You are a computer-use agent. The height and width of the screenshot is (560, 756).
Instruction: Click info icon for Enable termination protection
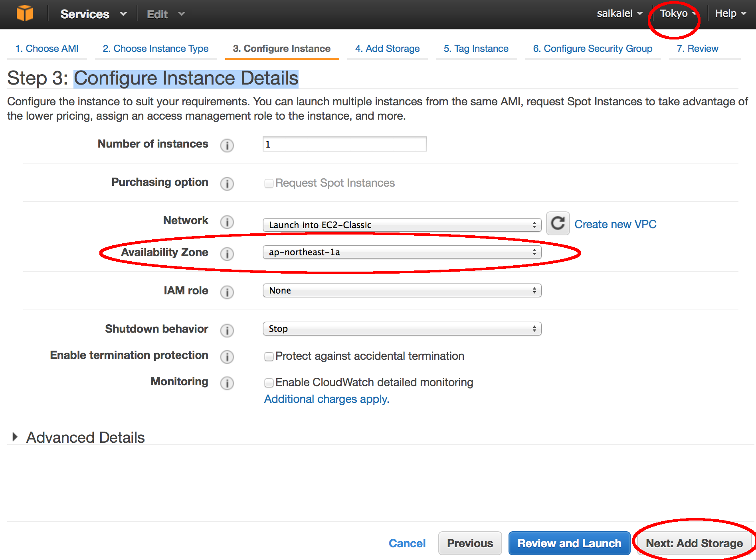point(227,357)
